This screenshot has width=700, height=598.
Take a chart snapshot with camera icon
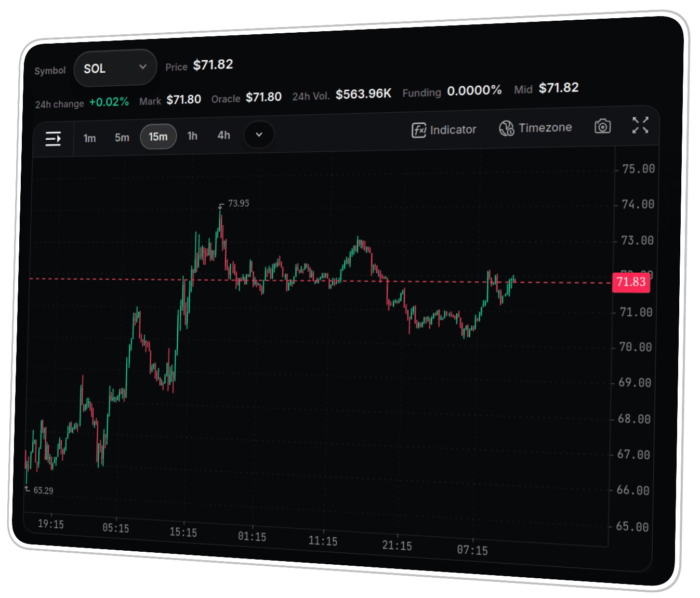point(602,126)
